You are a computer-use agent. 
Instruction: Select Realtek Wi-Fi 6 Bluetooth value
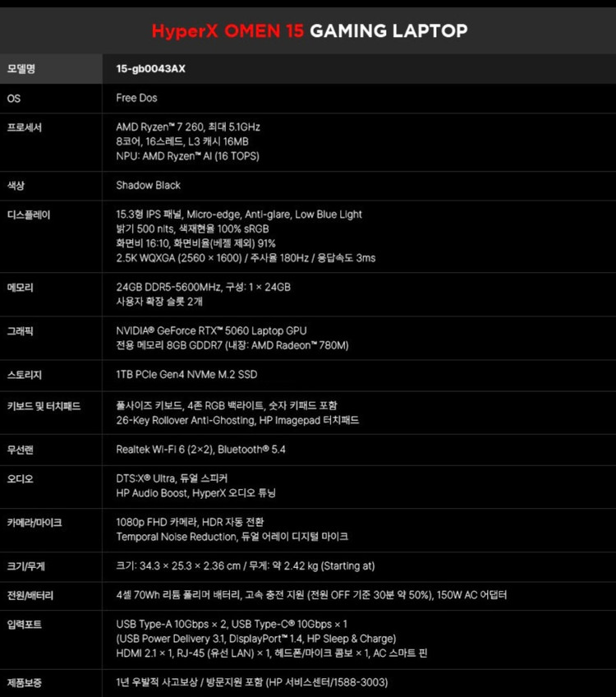[x=200, y=450]
